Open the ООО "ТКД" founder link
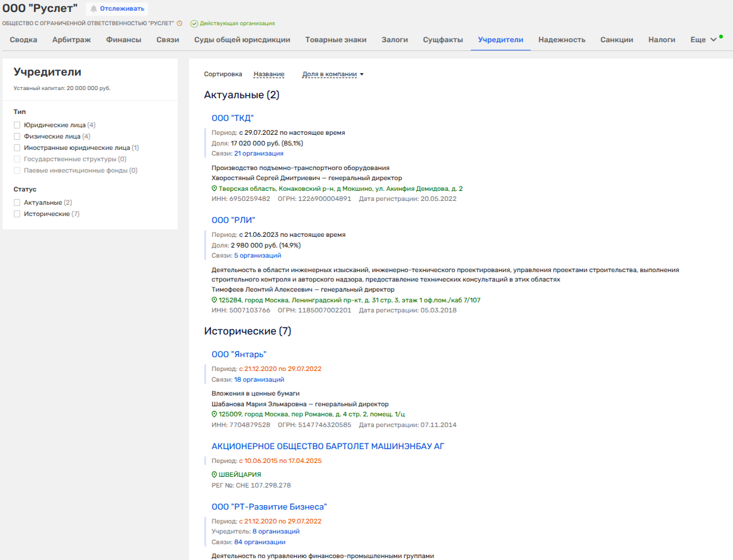The width and height of the screenshot is (733, 560). point(233,118)
